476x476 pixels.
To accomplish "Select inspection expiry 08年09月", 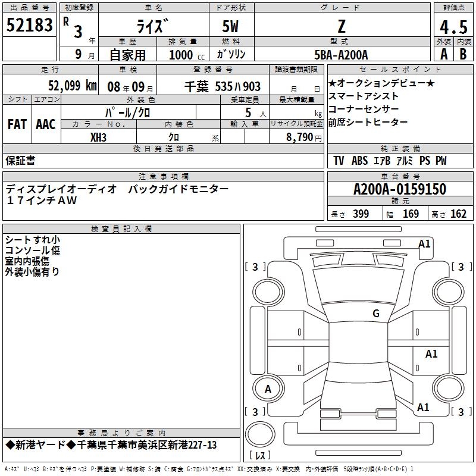I will (x=130, y=87).
